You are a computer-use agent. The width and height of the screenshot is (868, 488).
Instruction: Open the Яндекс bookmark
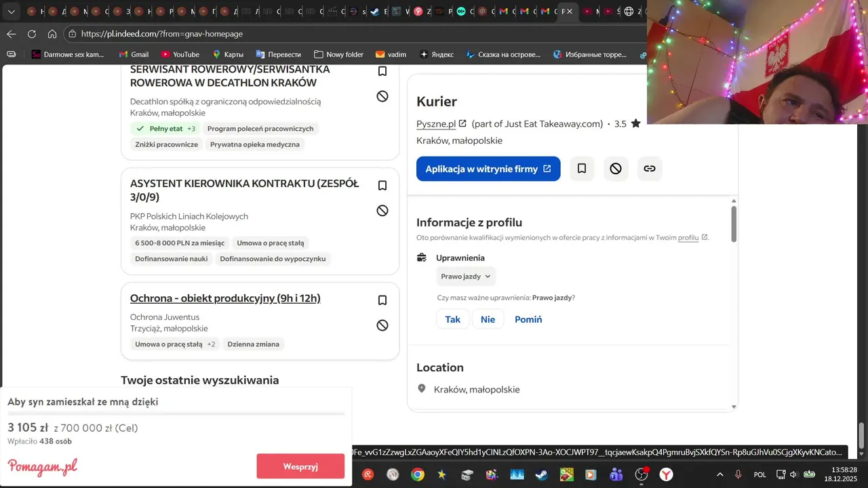coord(436,54)
